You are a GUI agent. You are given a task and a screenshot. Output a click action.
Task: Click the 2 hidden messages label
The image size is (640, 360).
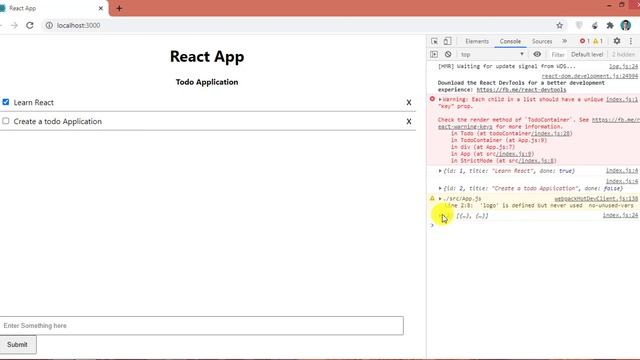tap(623, 54)
